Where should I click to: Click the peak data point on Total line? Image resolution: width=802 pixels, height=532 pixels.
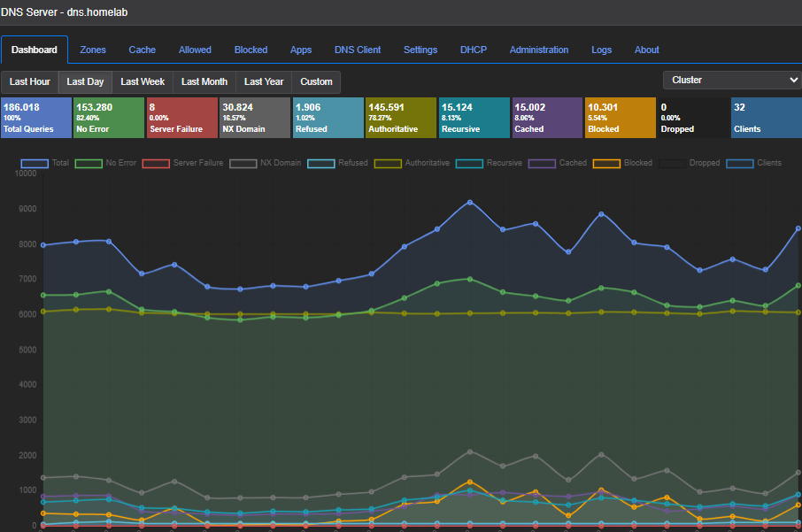coord(470,203)
